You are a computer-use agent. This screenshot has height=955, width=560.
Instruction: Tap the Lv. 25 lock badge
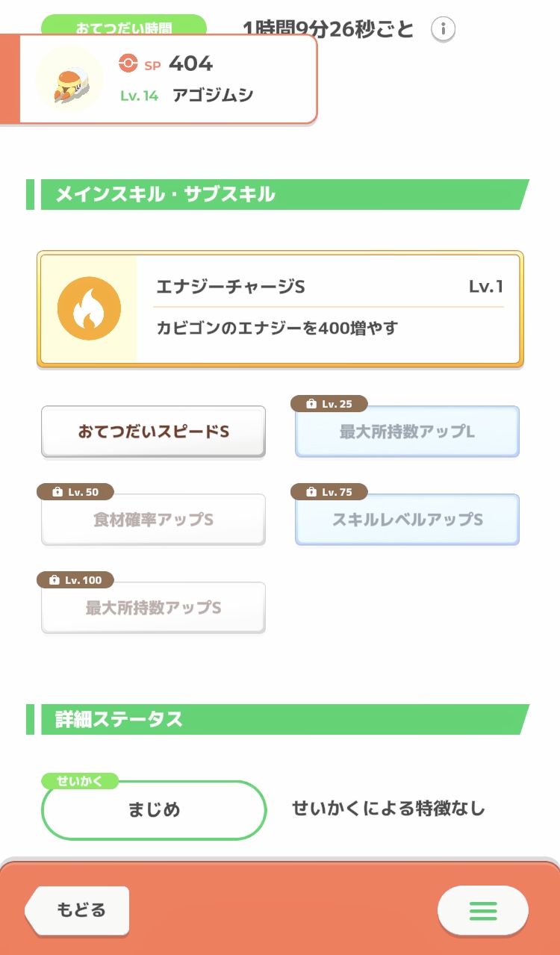click(329, 404)
